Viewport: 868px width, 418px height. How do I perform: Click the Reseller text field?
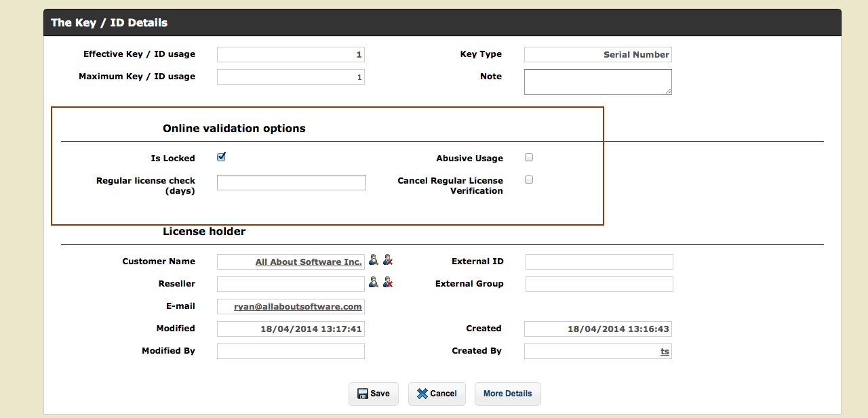click(290, 284)
